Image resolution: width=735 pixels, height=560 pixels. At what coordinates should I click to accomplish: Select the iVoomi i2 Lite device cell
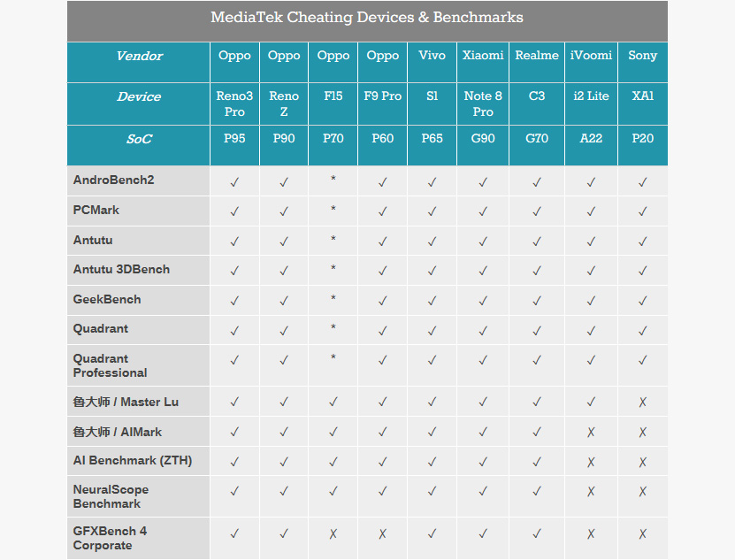[x=591, y=104]
